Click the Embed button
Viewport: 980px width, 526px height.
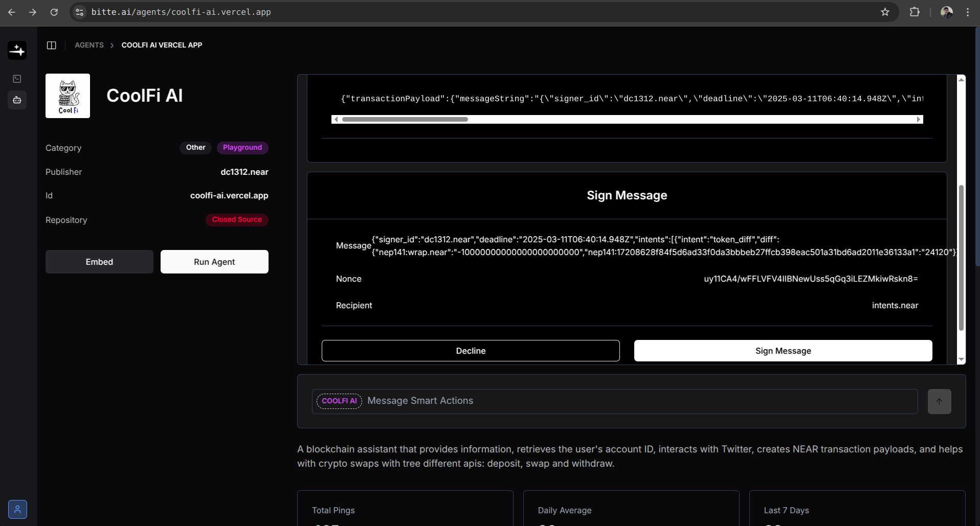99,262
